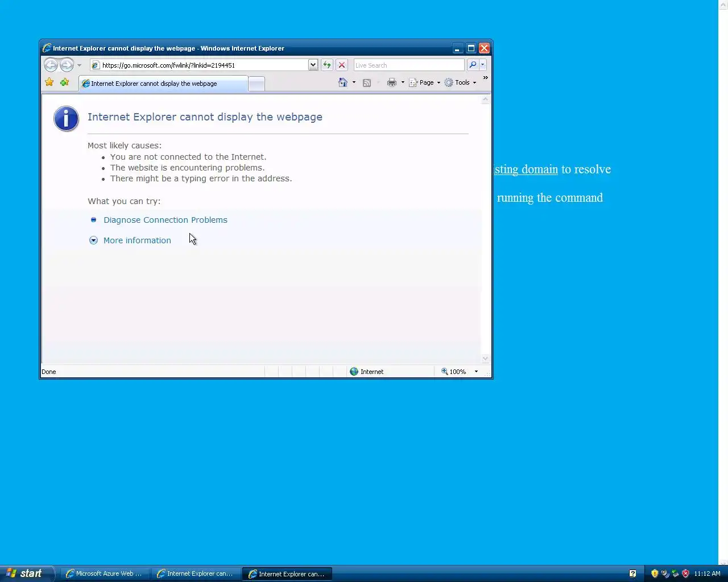Click the red shield alert tray icon
728x582 pixels.
(685, 574)
